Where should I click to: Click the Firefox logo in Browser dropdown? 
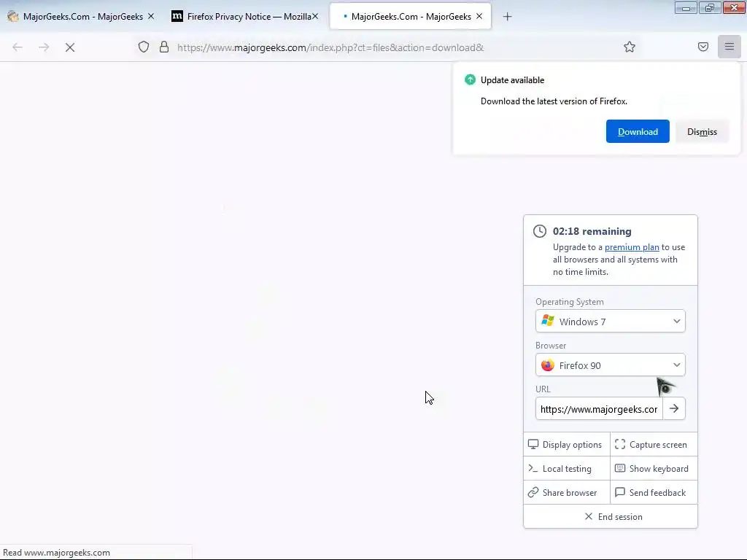pos(548,365)
